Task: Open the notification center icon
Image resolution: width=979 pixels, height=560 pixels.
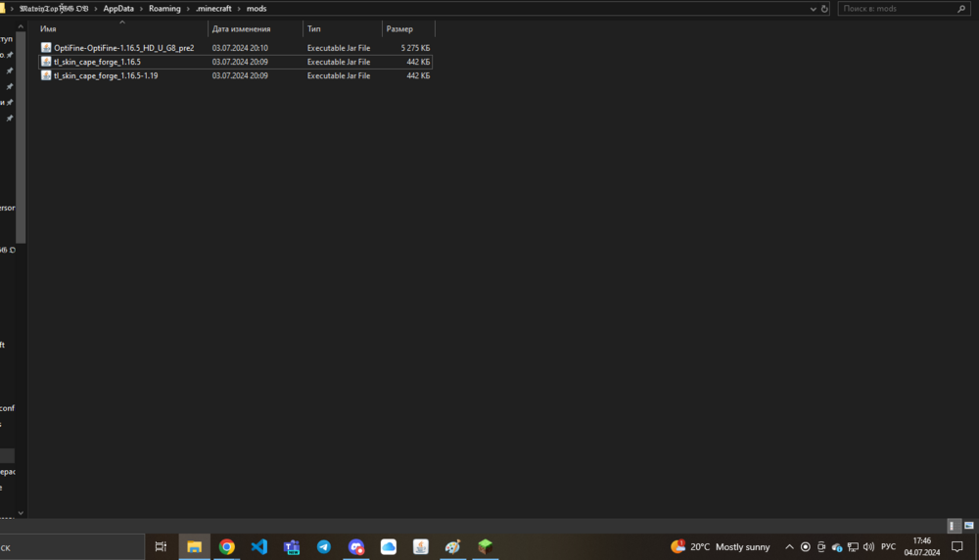Action: [957, 547]
